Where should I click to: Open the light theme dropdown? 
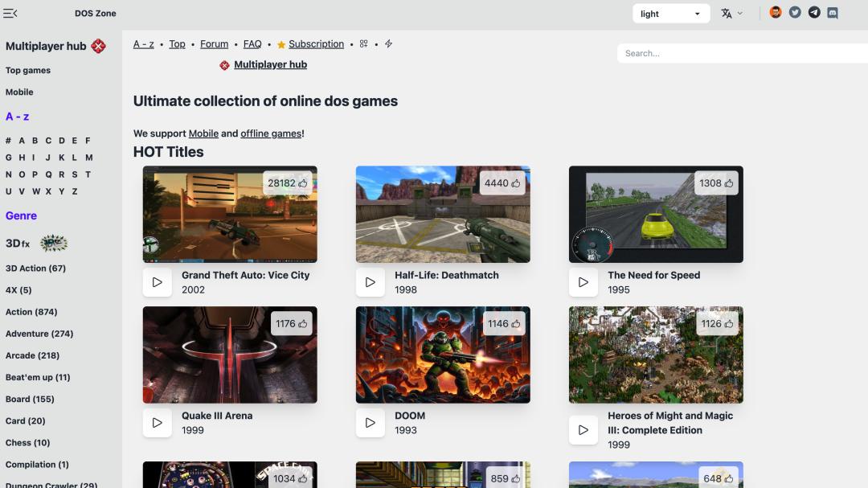point(671,14)
